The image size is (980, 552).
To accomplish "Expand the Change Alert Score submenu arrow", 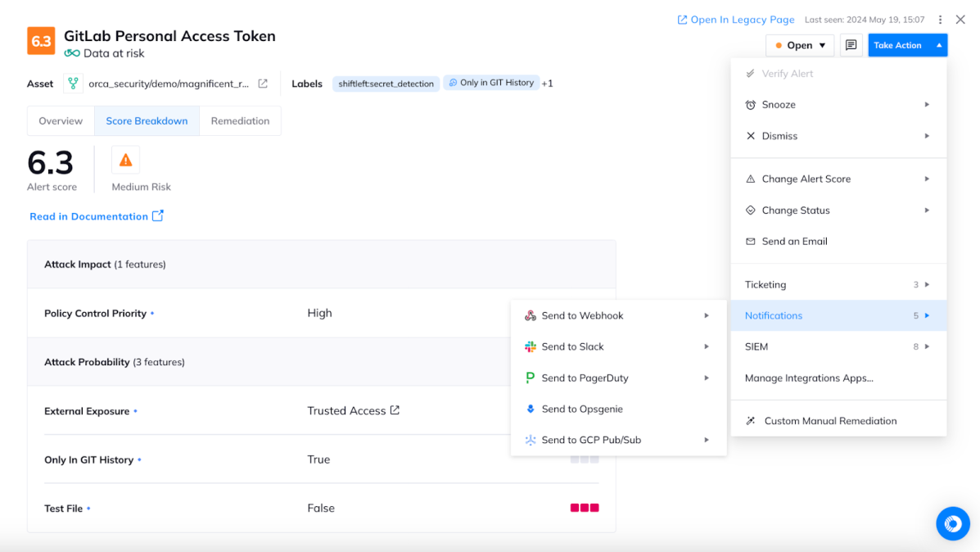I will (927, 179).
